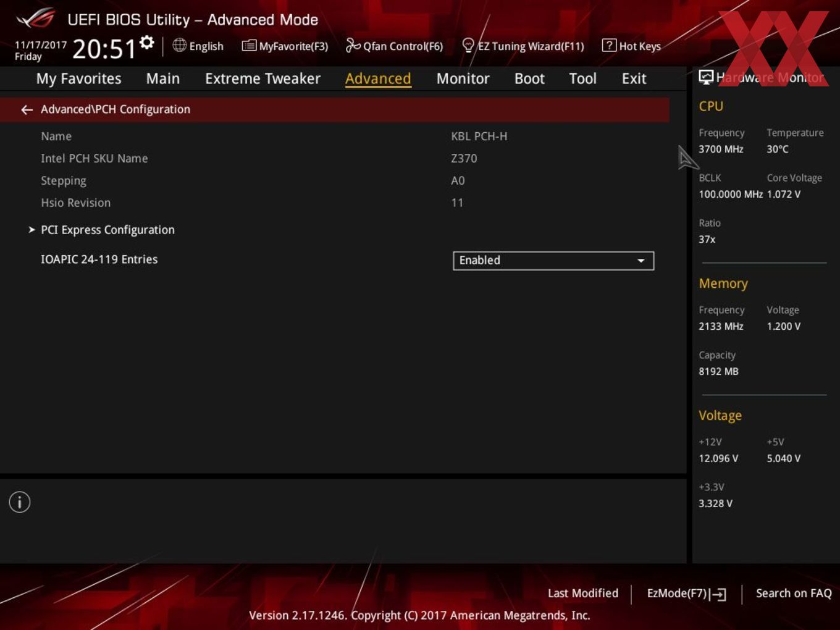This screenshot has height=630, width=840.
Task: Click the Enabled dropdown arrow
Action: (641, 261)
